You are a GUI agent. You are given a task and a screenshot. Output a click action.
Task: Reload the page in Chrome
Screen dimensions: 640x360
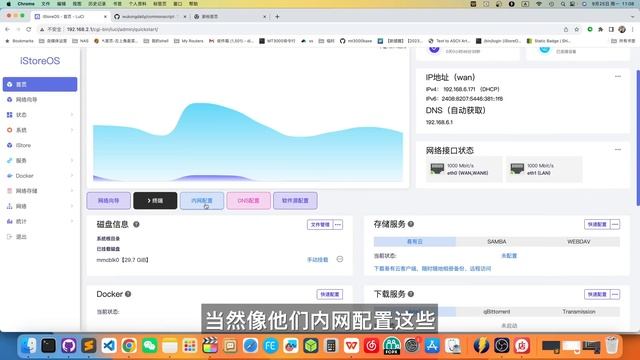click(28, 29)
